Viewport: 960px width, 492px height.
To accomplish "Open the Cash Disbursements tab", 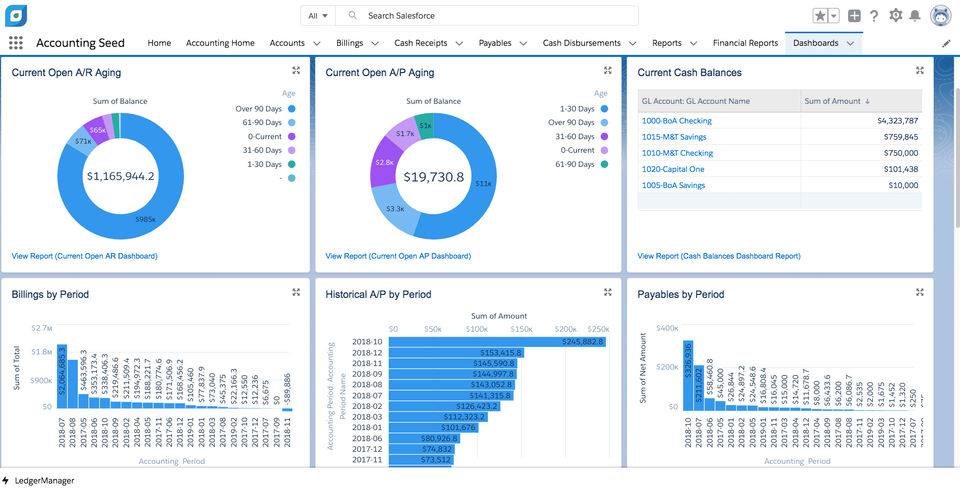I will tap(582, 43).
